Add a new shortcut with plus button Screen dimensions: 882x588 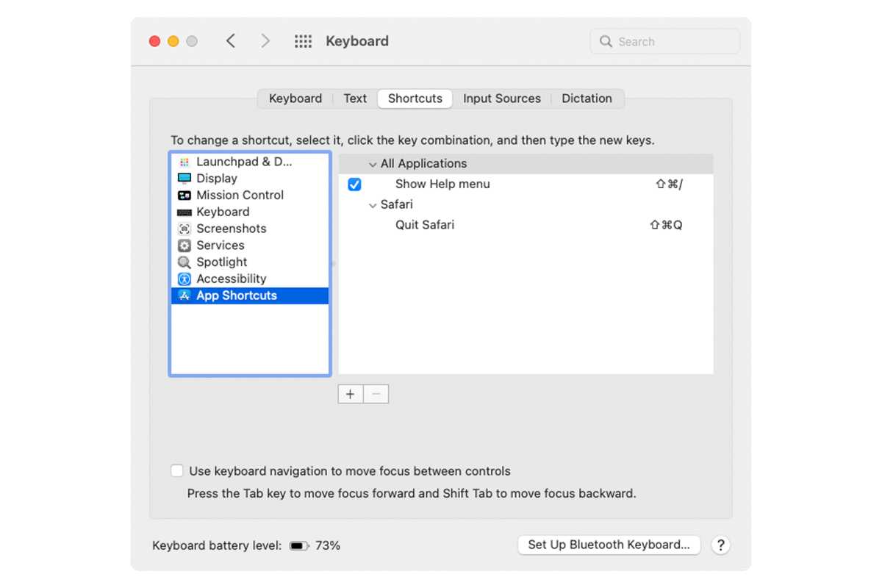click(x=351, y=395)
